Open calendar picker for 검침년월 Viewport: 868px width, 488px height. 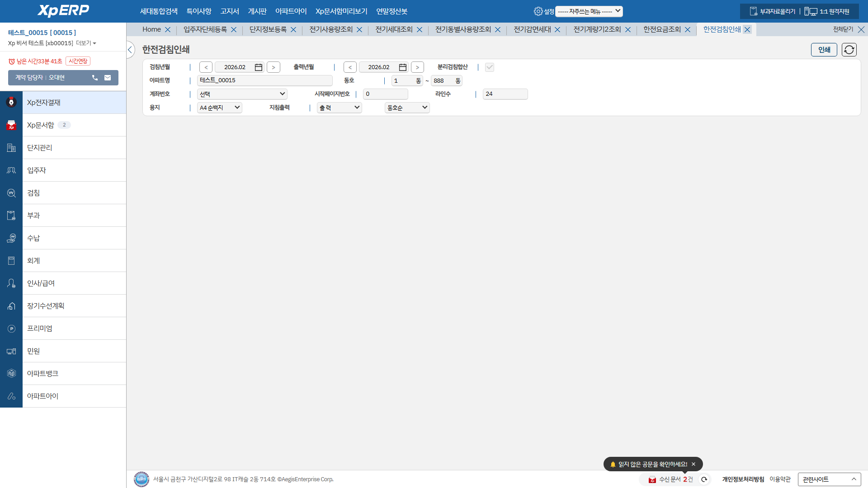coord(258,67)
